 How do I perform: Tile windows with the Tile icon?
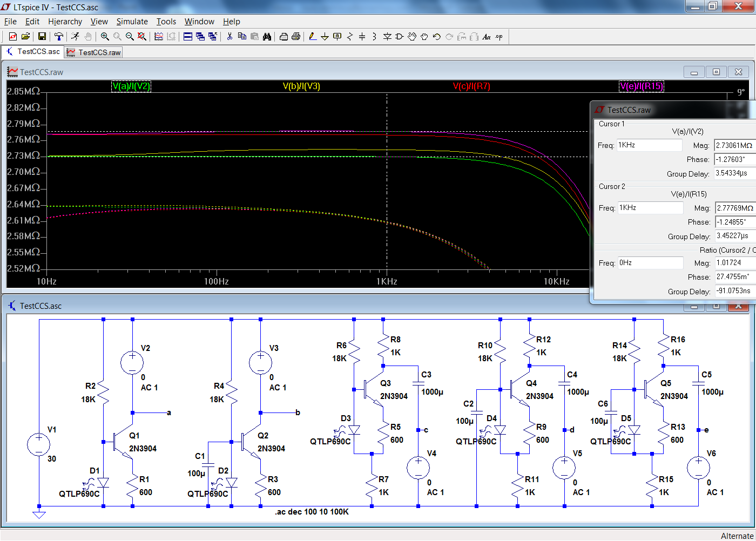pos(188,36)
